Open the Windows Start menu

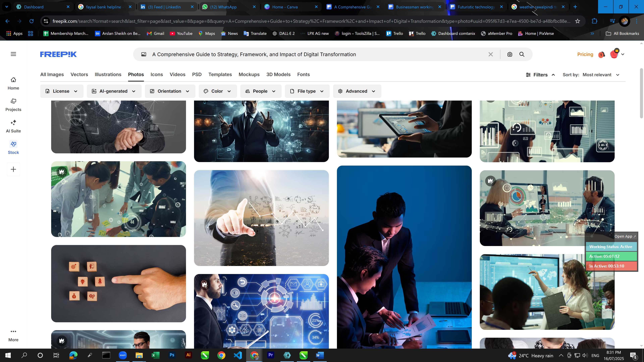pyautogui.click(x=8, y=355)
